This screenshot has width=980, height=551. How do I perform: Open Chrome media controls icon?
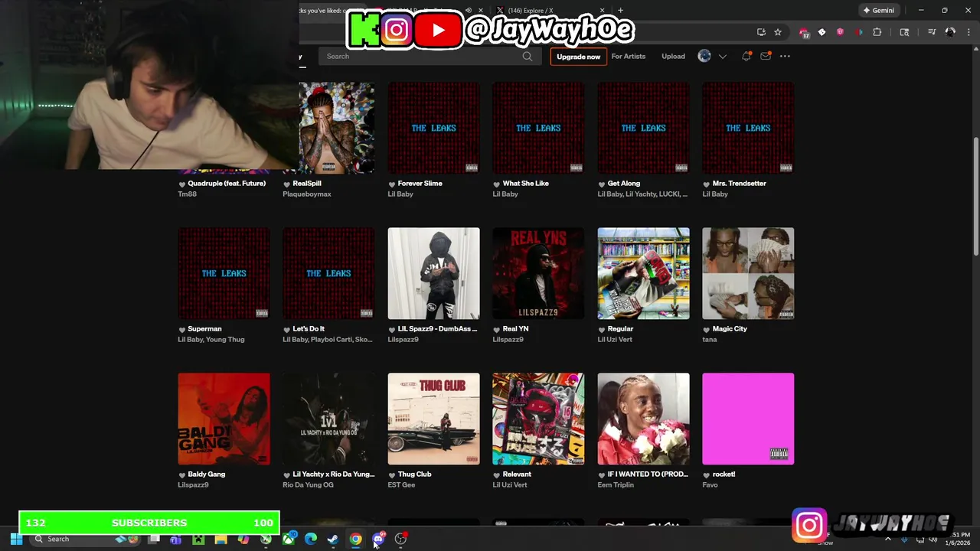coord(932,32)
